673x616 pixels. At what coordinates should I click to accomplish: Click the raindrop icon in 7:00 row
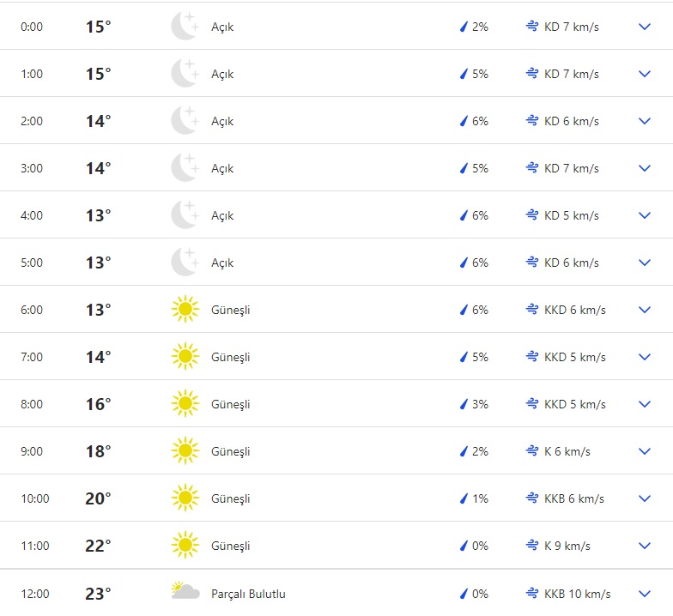464,357
